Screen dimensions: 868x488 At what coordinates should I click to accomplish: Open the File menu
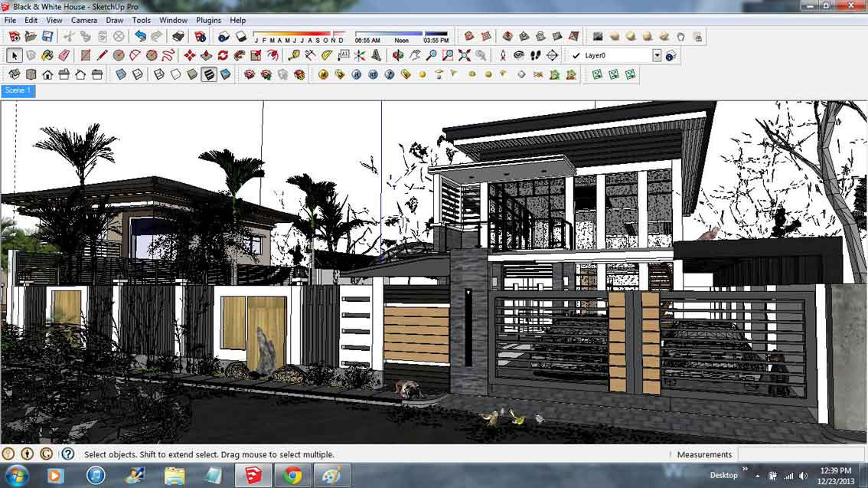click(10, 20)
